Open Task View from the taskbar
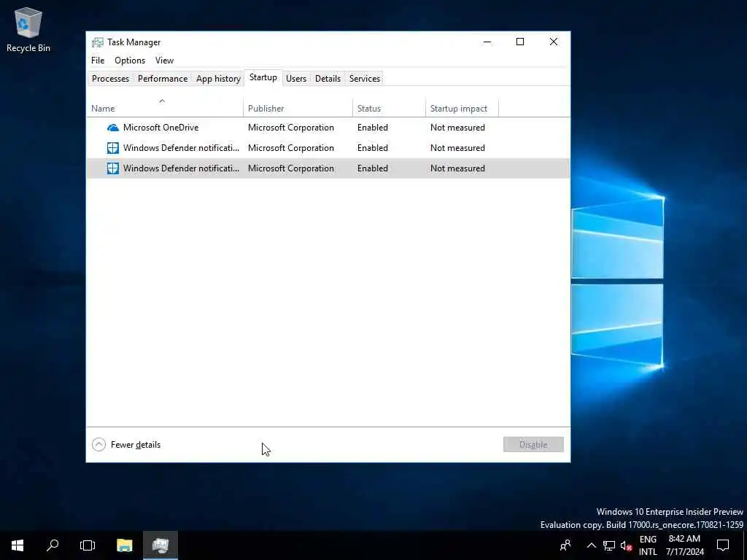This screenshot has height=560, width=747. [x=88, y=545]
